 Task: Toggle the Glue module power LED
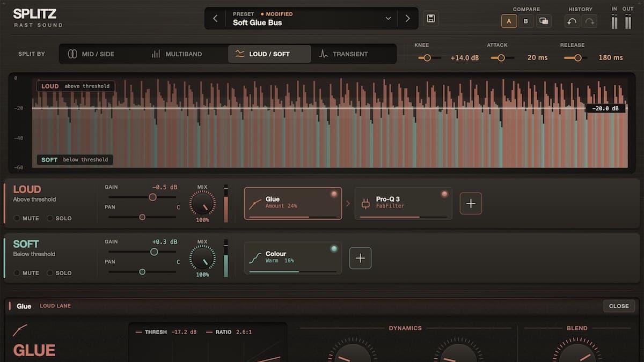coord(334,194)
